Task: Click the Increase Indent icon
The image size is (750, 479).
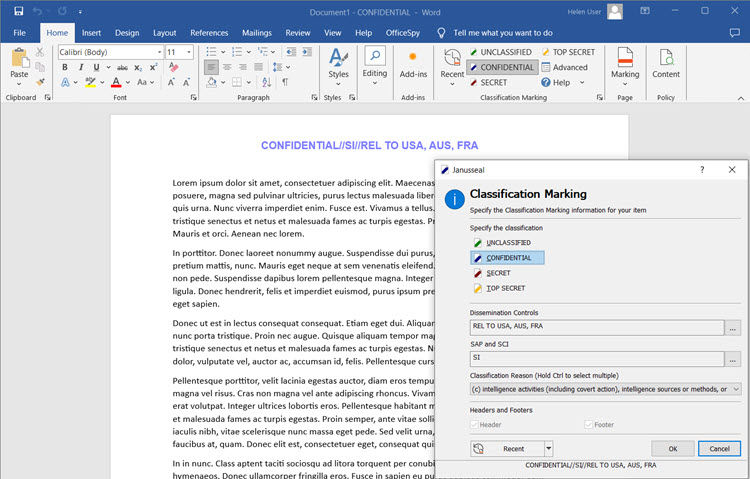Action: [x=307, y=52]
